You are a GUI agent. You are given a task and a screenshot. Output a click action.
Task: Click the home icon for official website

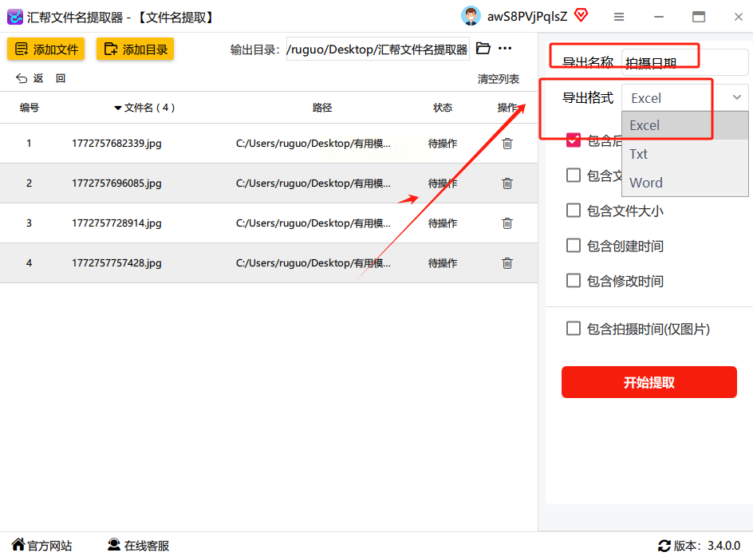pos(18,544)
